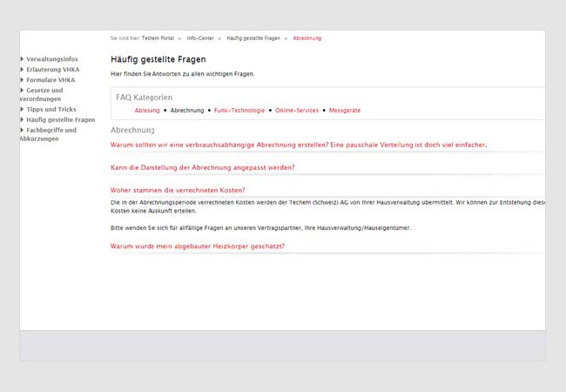Go to Info-Center breadcrumb
Screen dimensions: 566x392
pyautogui.click(x=200, y=38)
